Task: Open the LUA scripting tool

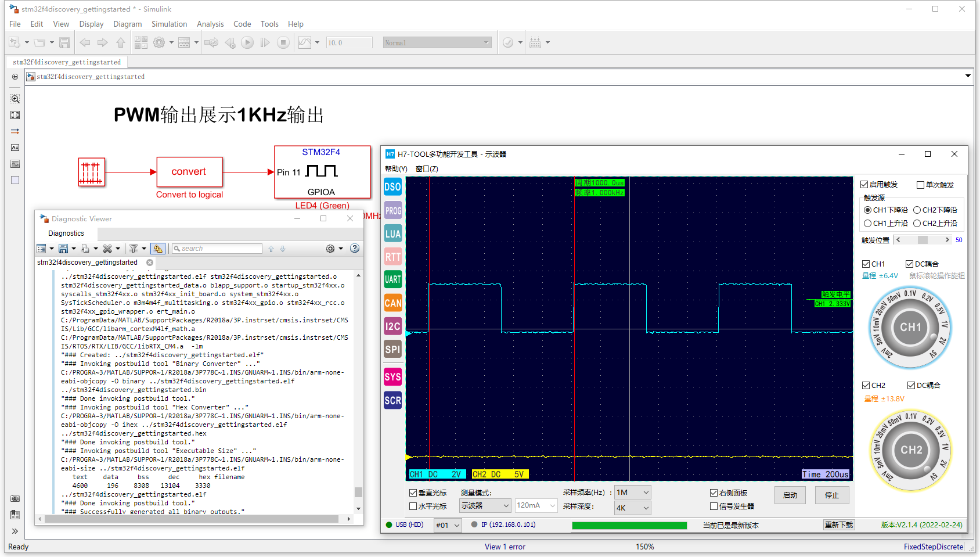Action: coord(393,234)
